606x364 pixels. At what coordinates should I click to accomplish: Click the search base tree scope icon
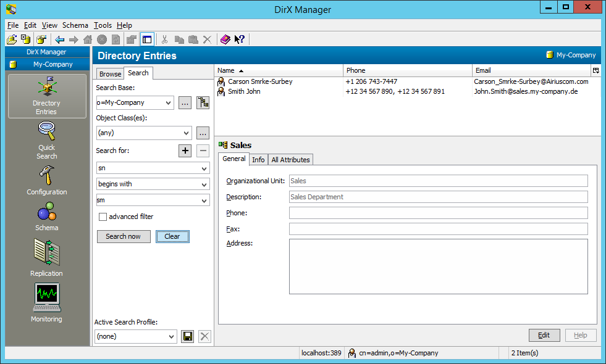tap(203, 103)
